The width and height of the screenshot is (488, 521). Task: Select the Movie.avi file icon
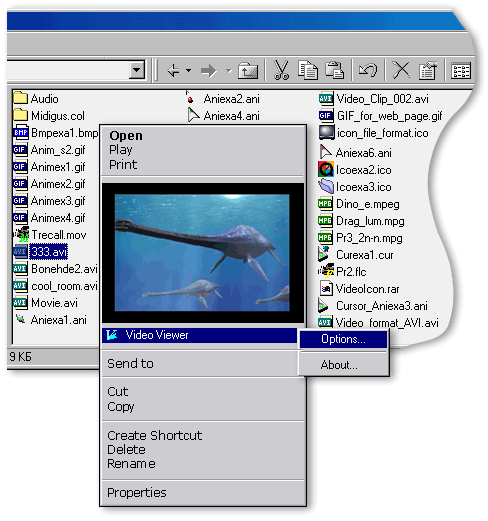click(x=20, y=303)
